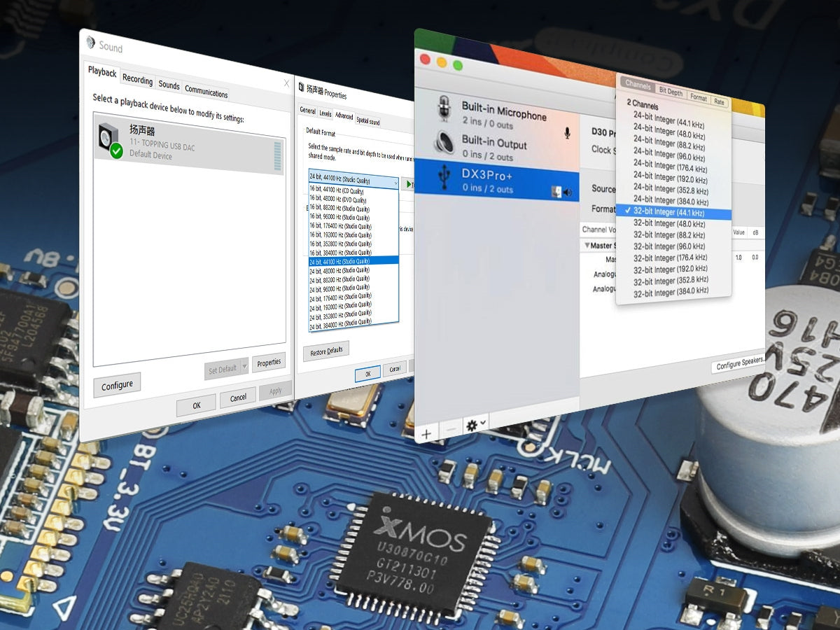The image size is (840, 630).
Task: Click the microphone input indicator on Built-in Microphone row
Action: click(x=566, y=132)
